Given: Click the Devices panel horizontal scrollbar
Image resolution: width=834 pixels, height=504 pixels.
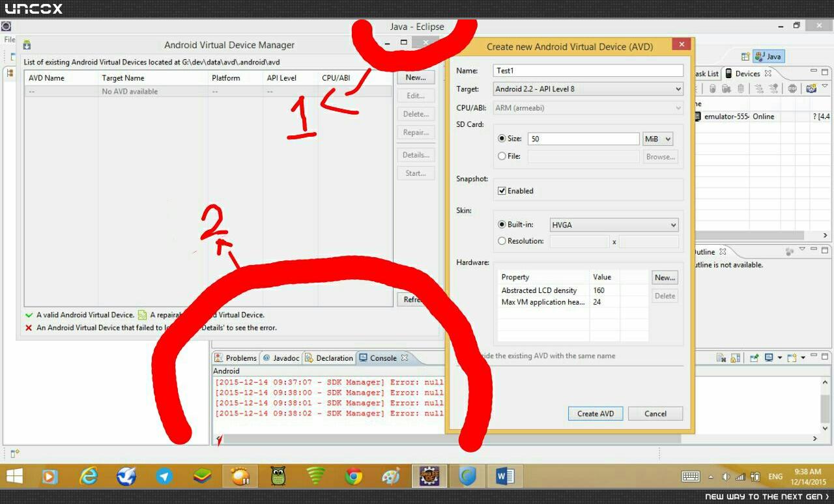Looking at the screenshot, I should (762, 235).
